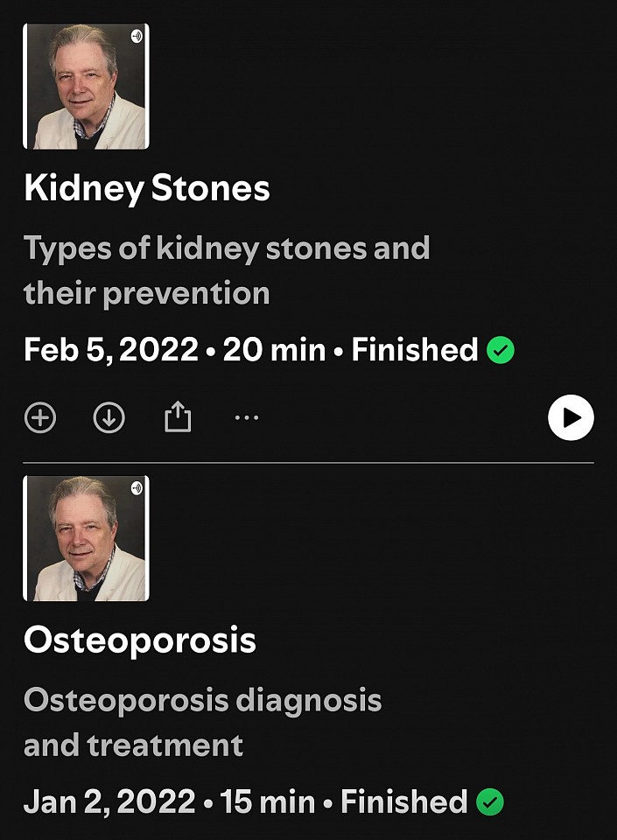This screenshot has height=840, width=617.
Task: Open the Osteoporosis episode title
Action: (x=140, y=640)
